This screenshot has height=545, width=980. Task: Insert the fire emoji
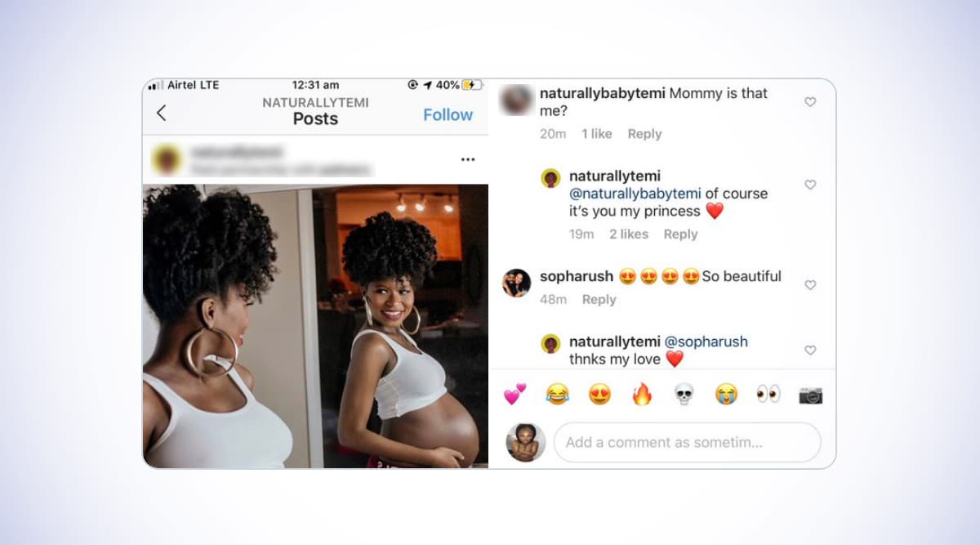tap(642, 395)
